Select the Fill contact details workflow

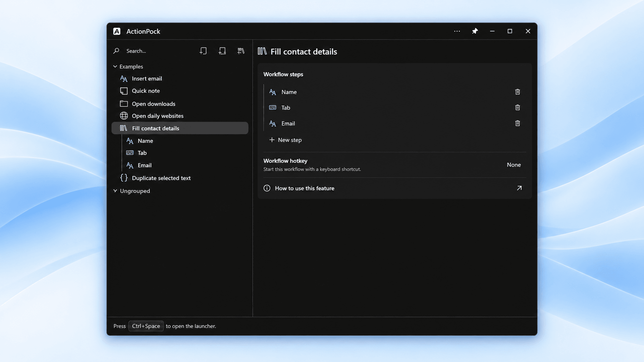[180, 128]
